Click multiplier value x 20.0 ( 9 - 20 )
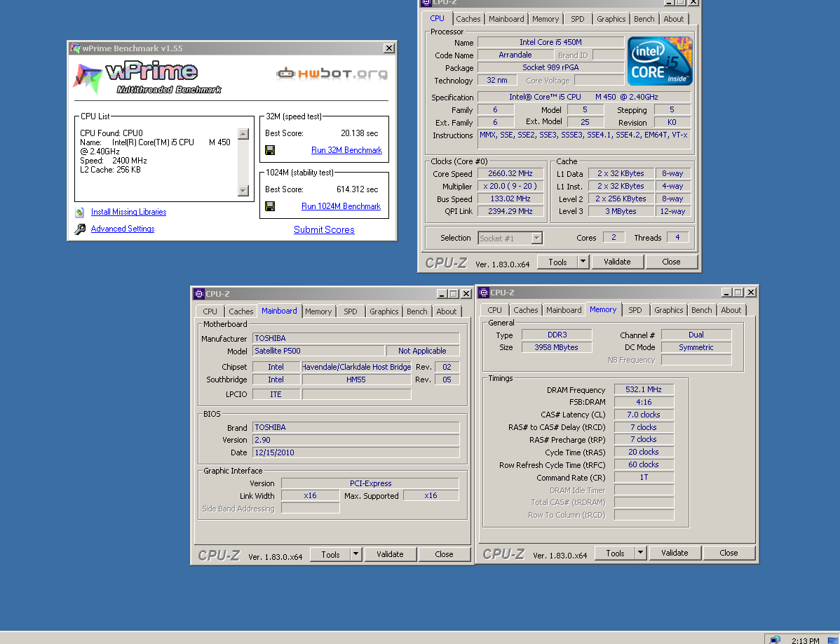The image size is (840, 644). 510,186
